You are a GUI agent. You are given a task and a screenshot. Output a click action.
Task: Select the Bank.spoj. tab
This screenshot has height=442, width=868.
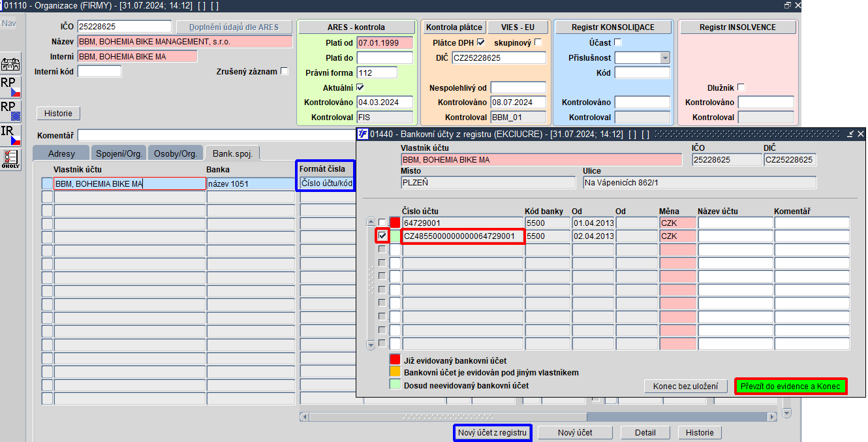click(x=233, y=153)
